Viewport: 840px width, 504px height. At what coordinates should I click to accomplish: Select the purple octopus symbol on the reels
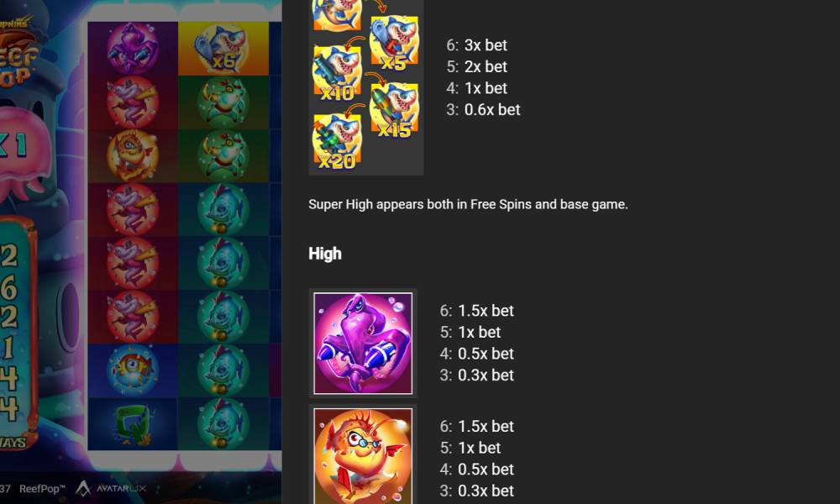[133, 48]
